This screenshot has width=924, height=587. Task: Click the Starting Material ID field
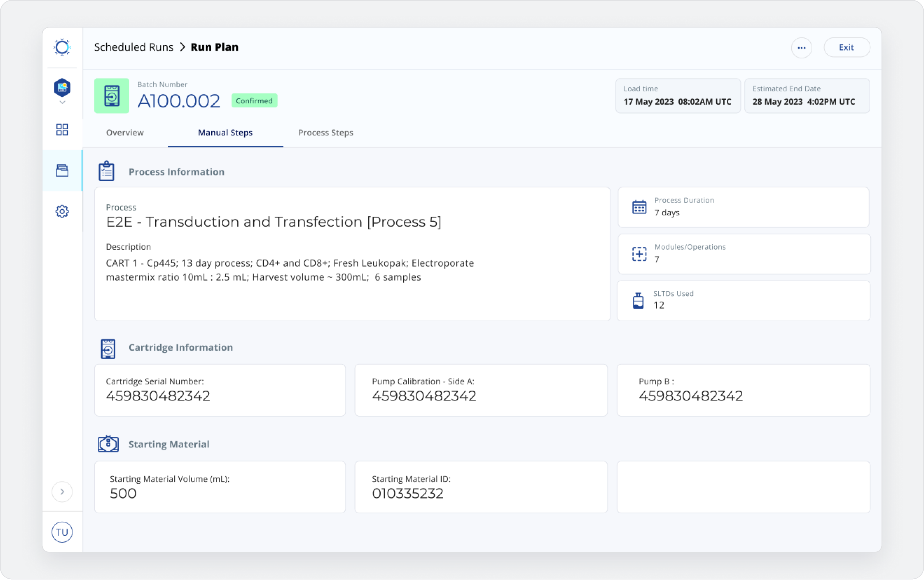click(481, 487)
